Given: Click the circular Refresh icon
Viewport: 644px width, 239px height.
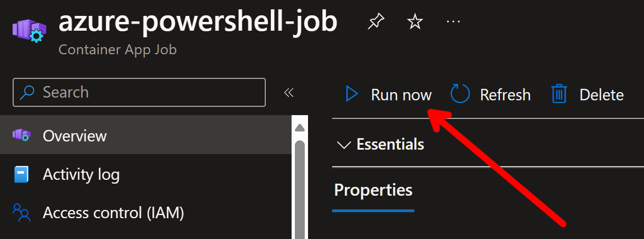Looking at the screenshot, I should tap(460, 94).
